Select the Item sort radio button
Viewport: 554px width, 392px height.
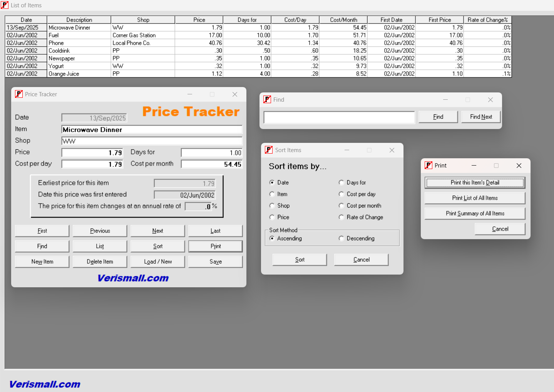tap(272, 194)
